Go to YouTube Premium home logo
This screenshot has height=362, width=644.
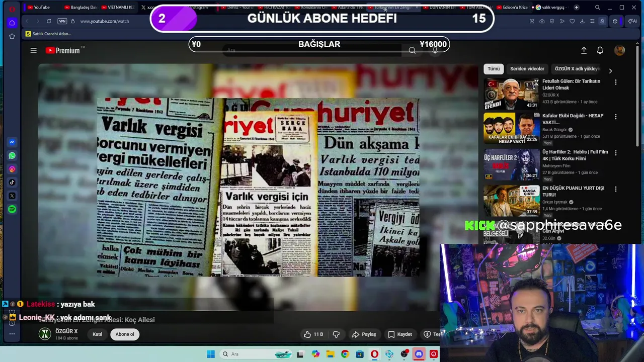pyautogui.click(x=63, y=50)
